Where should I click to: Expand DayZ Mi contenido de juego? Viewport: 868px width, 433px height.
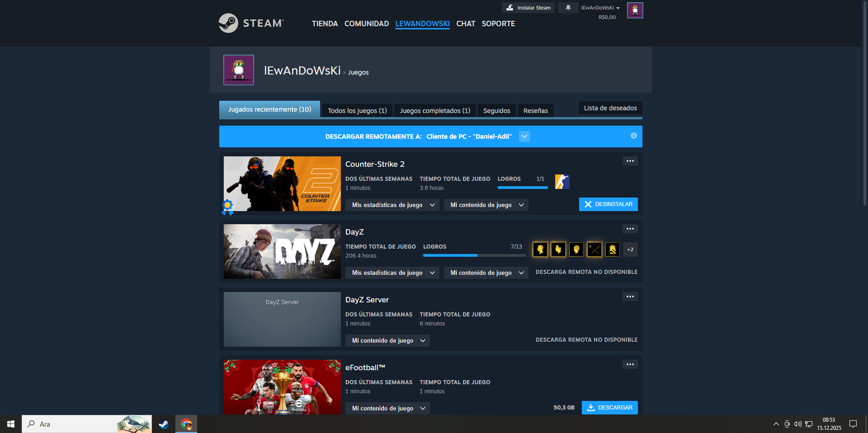tap(486, 273)
